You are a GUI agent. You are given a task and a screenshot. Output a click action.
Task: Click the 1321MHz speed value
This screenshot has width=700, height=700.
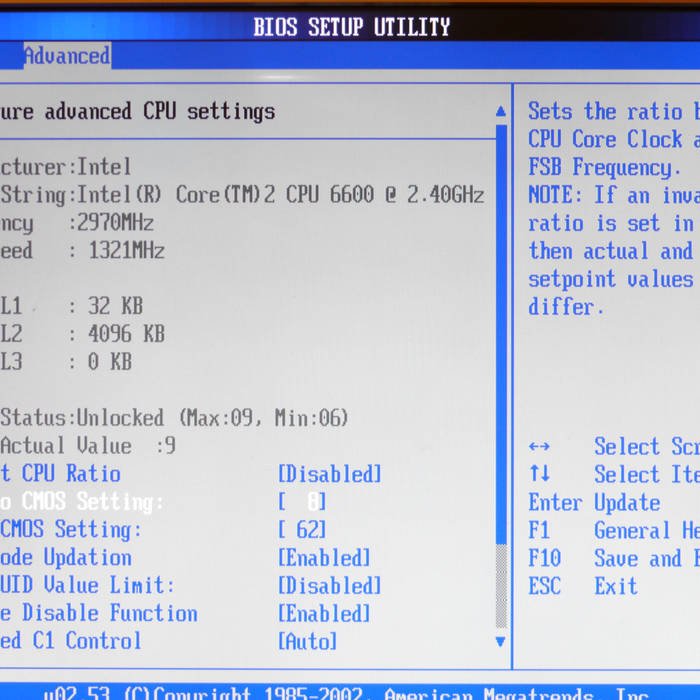pyautogui.click(x=127, y=251)
